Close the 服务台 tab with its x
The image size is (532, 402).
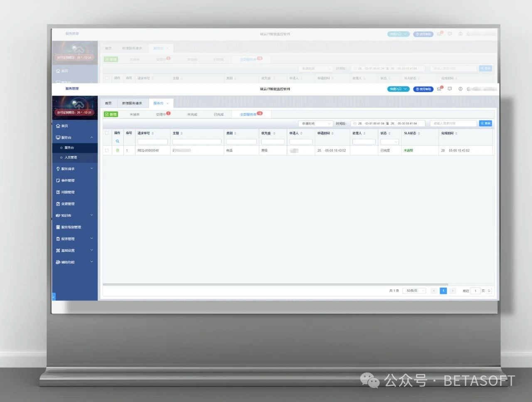[167, 103]
